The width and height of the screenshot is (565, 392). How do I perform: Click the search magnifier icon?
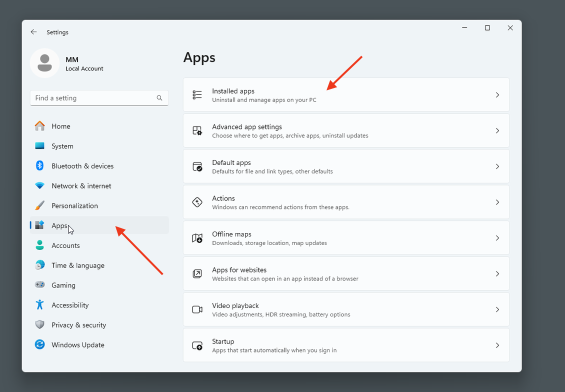point(159,98)
